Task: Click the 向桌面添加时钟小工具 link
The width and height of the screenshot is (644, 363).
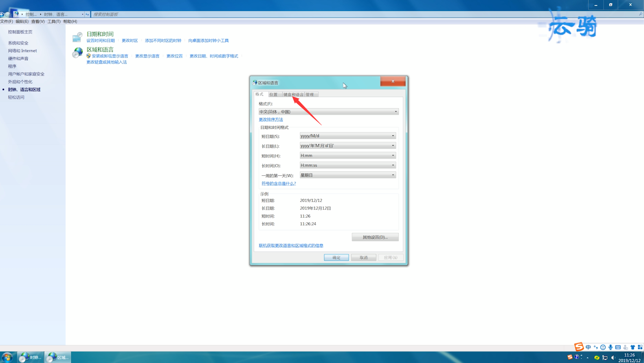Action: [209, 40]
